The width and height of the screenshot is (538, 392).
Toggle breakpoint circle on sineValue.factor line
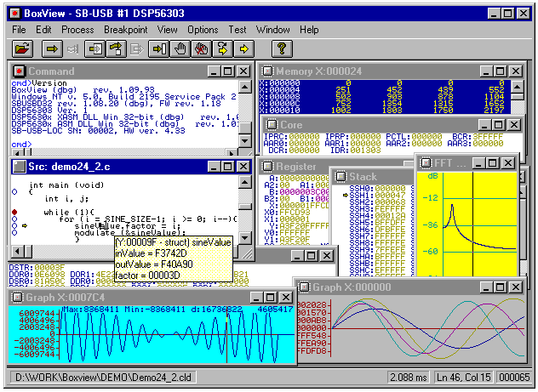(x=14, y=226)
